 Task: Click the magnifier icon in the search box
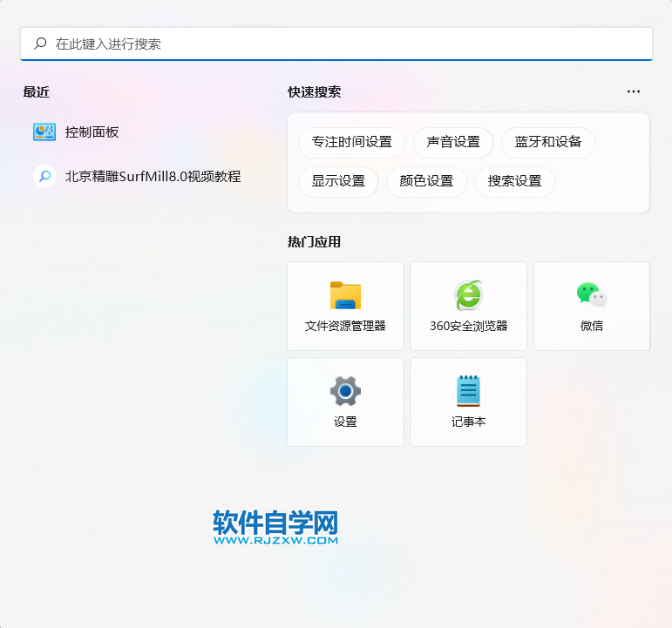coord(40,44)
